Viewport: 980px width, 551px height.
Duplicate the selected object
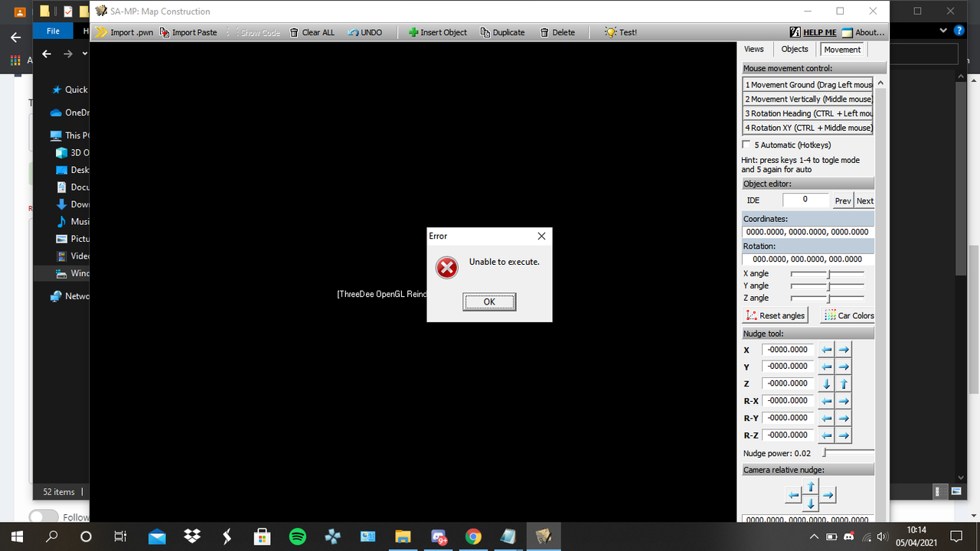click(x=502, y=32)
